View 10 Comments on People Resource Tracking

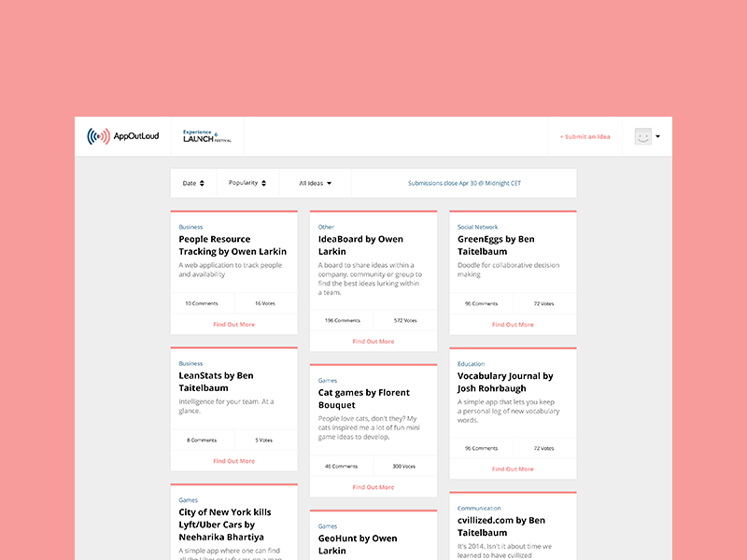pos(202,303)
